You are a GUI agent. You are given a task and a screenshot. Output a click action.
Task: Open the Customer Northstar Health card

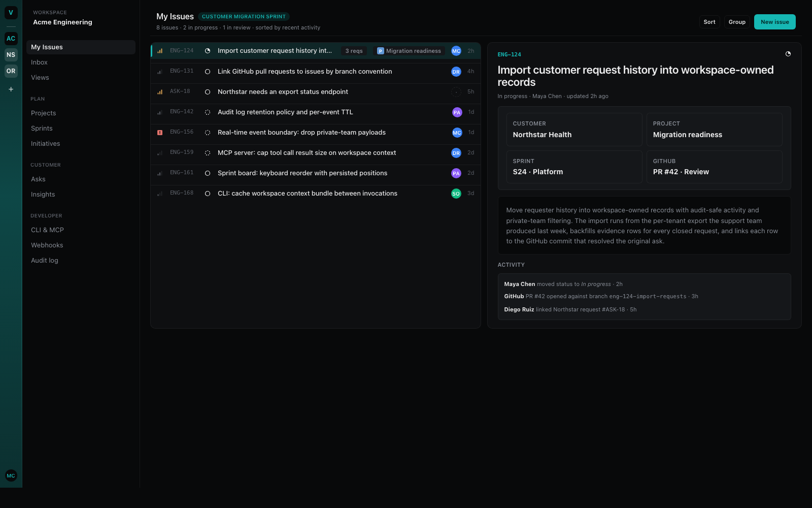574,130
